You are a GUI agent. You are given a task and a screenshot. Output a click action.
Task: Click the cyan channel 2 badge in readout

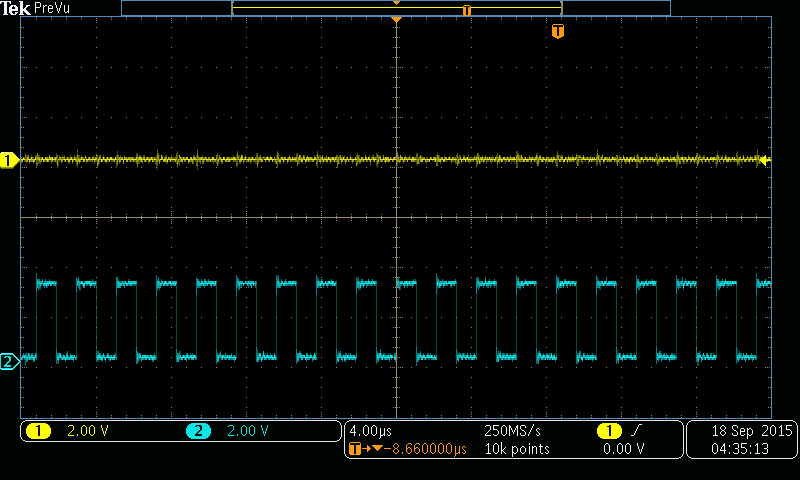click(x=198, y=431)
